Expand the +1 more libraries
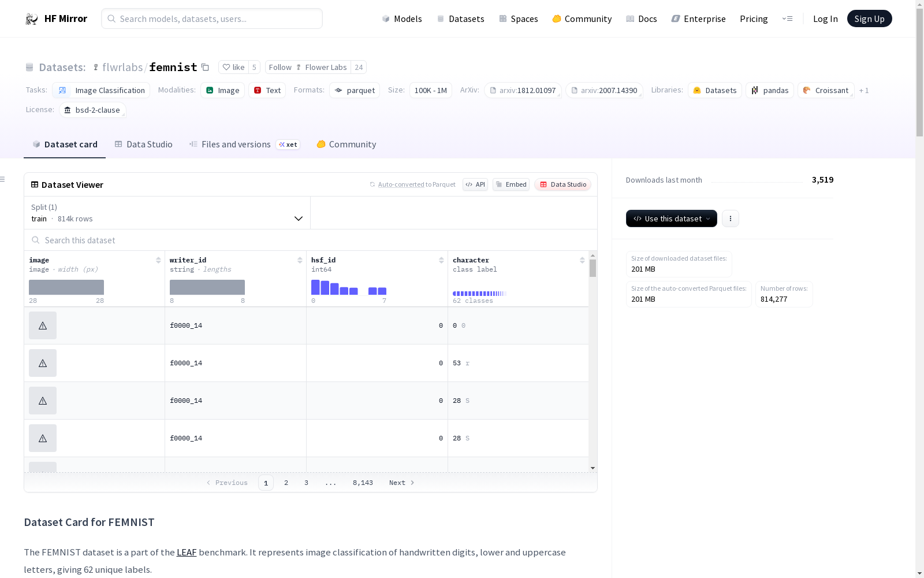 pyautogui.click(x=864, y=90)
